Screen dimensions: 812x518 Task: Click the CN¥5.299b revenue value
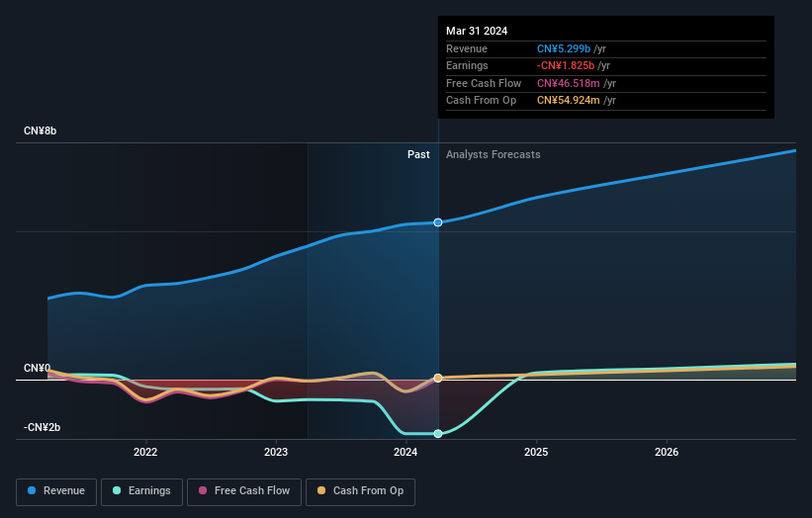coord(564,48)
